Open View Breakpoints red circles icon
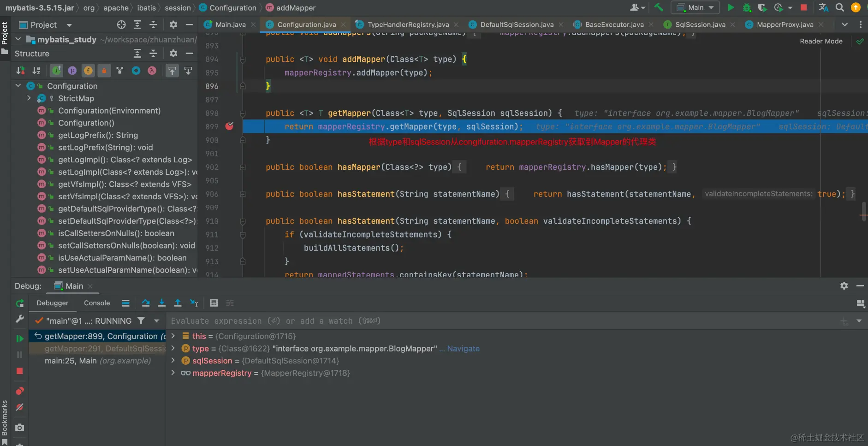Viewport: 868px width, 446px height. click(19, 391)
